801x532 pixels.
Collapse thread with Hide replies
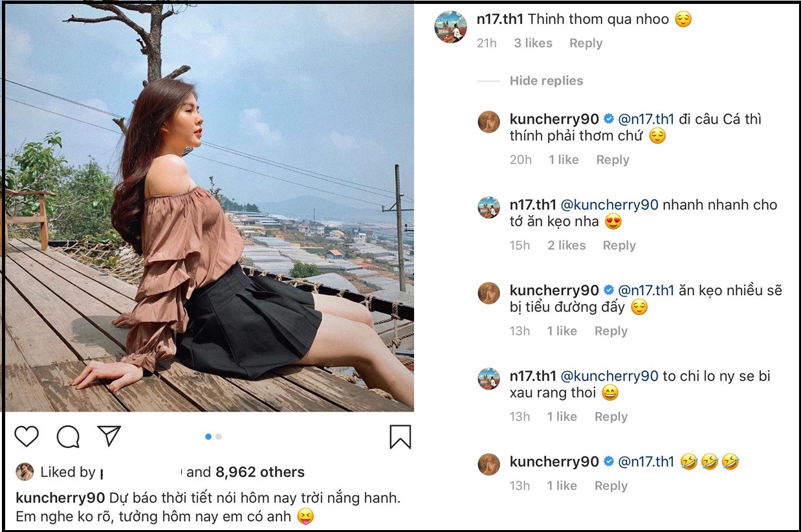[546, 81]
